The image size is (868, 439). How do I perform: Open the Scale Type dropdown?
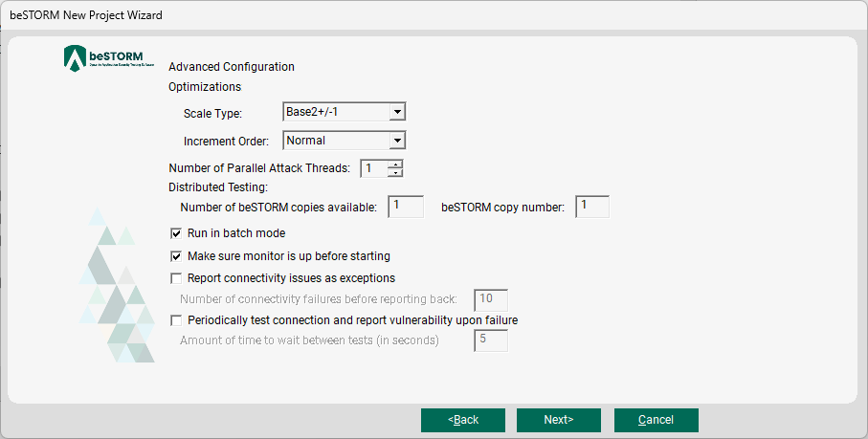[396, 112]
